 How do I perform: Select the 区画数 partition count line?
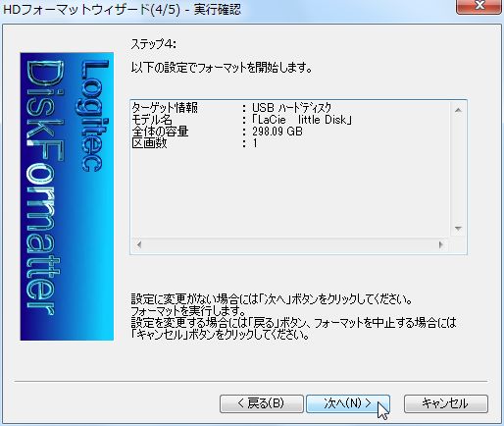pyautogui.click(x=195, y=143)
